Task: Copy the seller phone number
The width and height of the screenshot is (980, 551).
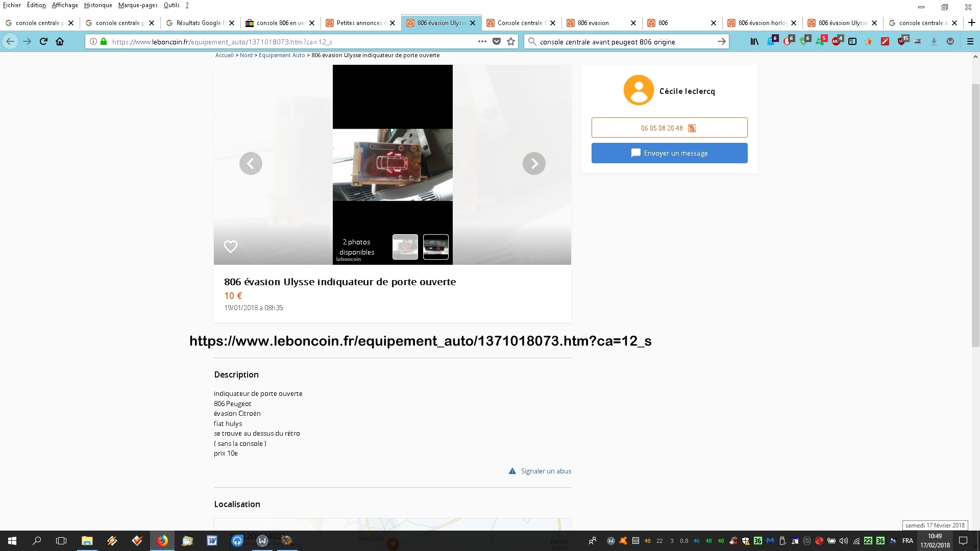Action: [x=669, y=128]
